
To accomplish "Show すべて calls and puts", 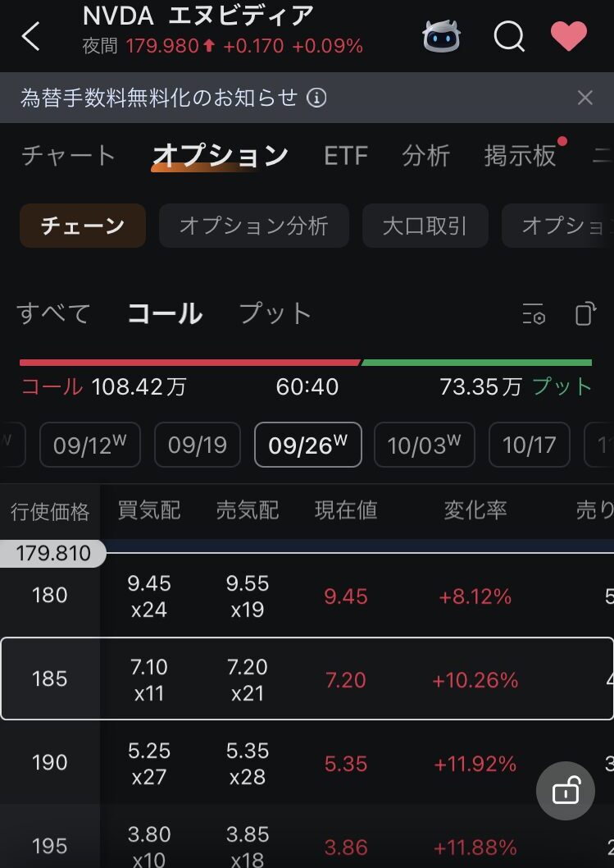I will [53, 313].
